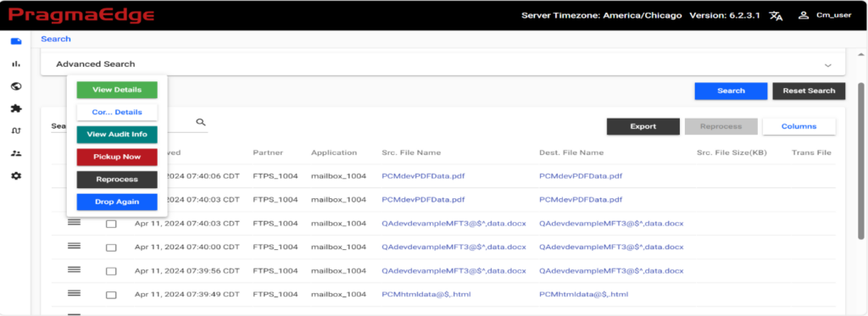Screen dimensions: 868x316
Task: Select Pickup Now in the popup menu
Action: tap(117, 158)
